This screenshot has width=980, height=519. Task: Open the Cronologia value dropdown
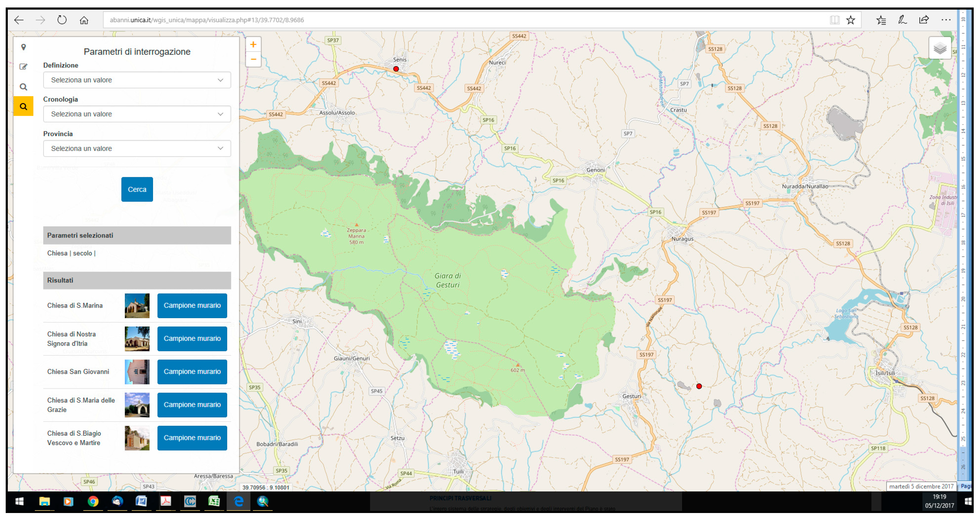click(137, 114)
